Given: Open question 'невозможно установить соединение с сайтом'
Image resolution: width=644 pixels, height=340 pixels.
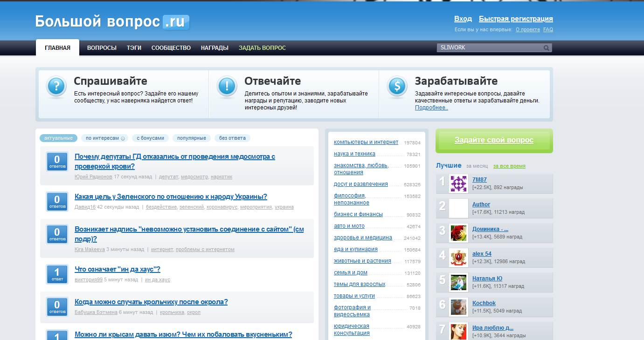Looking at the screenshot, I should point(189,234).
